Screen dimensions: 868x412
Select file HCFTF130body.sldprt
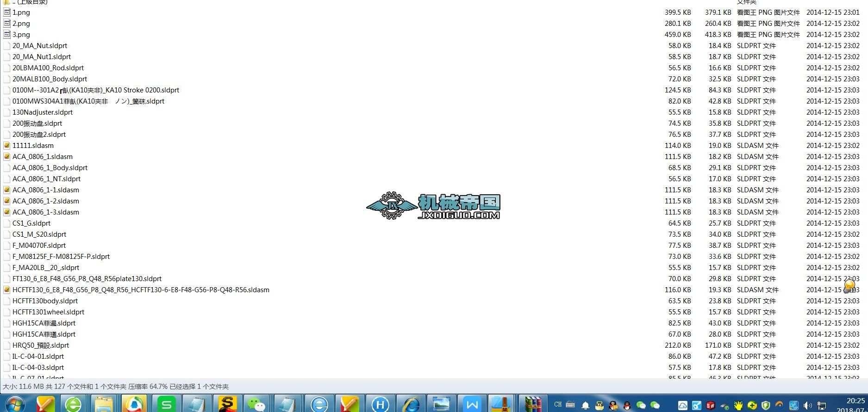[45, 301]
